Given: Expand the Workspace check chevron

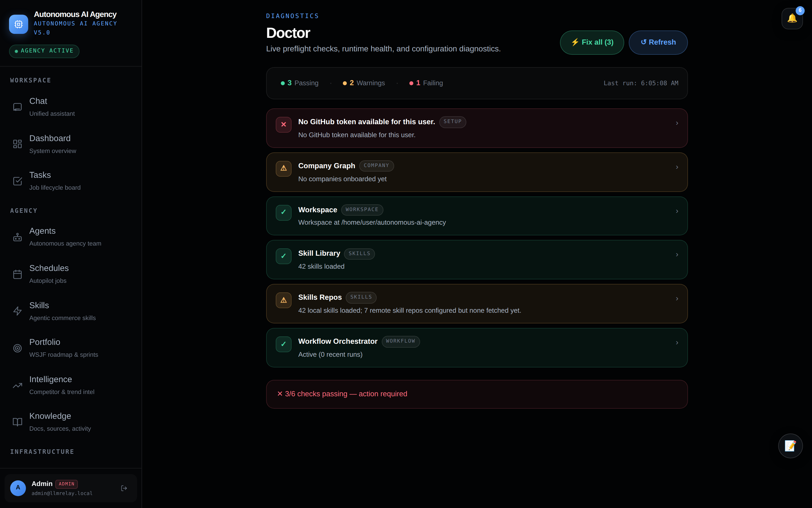Looking at the screenshot, I should click(x=677, y=211).
